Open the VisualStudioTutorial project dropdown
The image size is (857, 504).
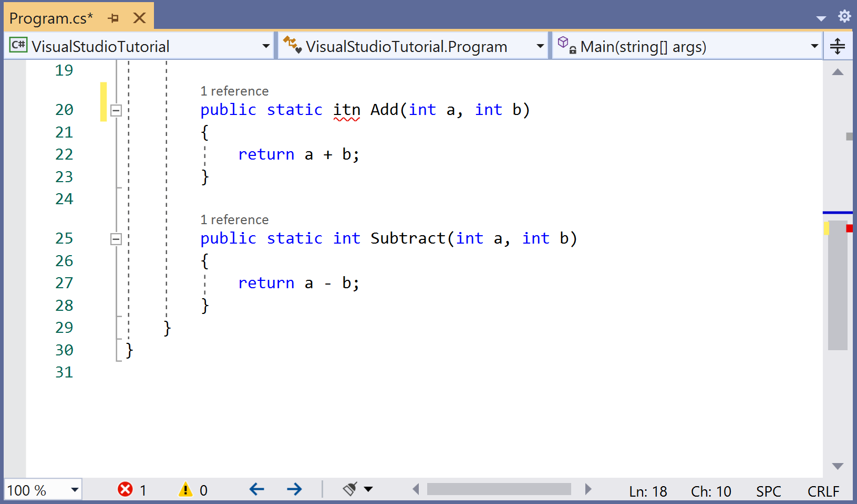pos(266,46)
